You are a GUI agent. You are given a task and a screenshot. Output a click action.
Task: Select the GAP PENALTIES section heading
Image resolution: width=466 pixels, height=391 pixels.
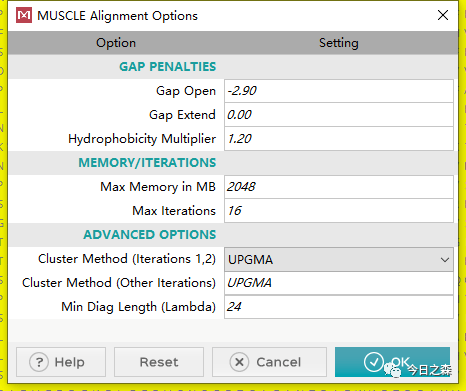click(168, 67)
